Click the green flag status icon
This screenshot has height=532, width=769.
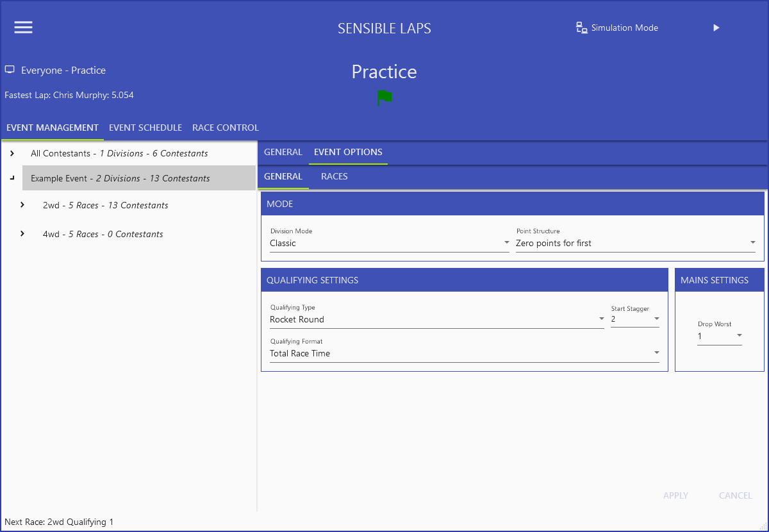[384, 98]
